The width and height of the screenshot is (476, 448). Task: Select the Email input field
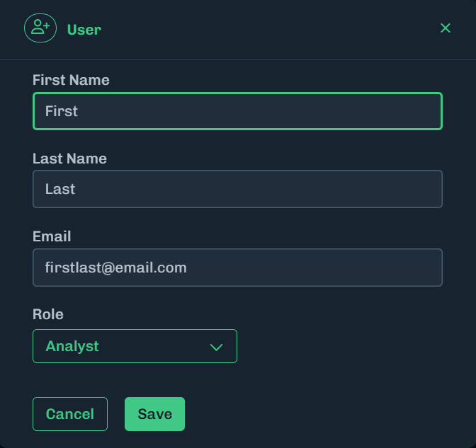point(237,268)
